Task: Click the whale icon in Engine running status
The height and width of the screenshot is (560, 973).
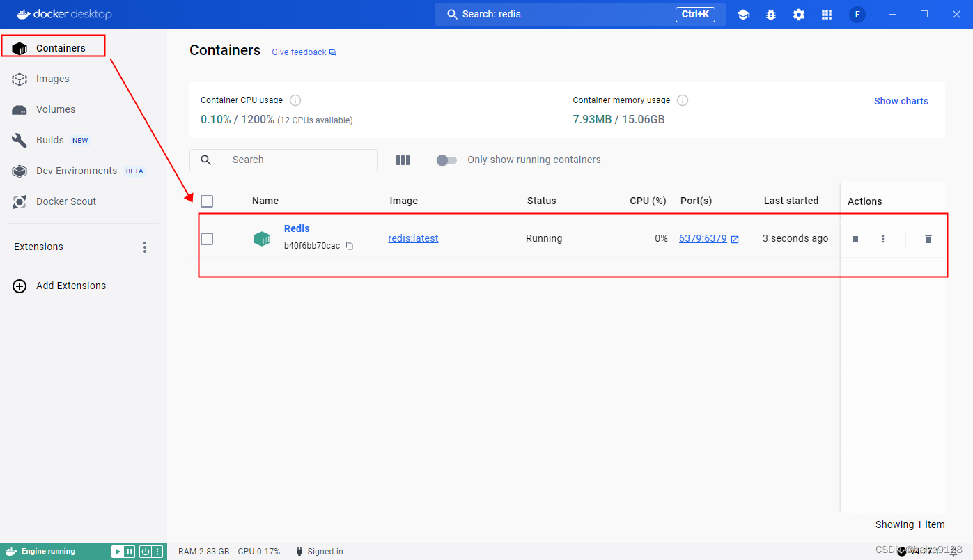Action: [10, 552]
